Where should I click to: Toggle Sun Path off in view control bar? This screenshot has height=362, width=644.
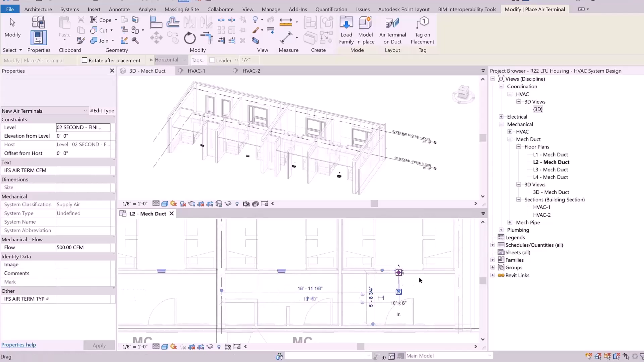[x=173, y=203]
